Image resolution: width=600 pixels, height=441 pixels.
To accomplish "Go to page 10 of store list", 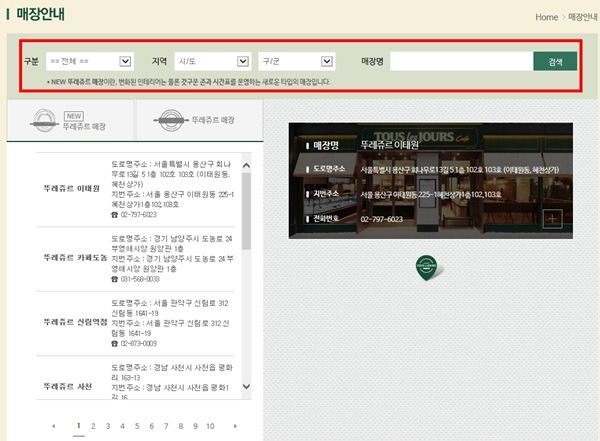I will 210,426.
